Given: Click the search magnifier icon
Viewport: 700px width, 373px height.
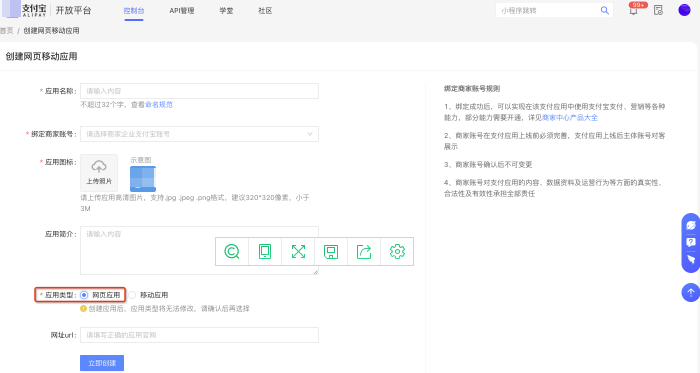Looking at the screenshot, I should point(604,10).
